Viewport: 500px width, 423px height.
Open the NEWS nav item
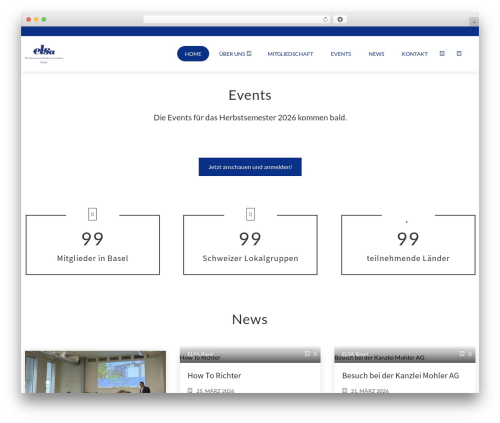coord(376,54)
